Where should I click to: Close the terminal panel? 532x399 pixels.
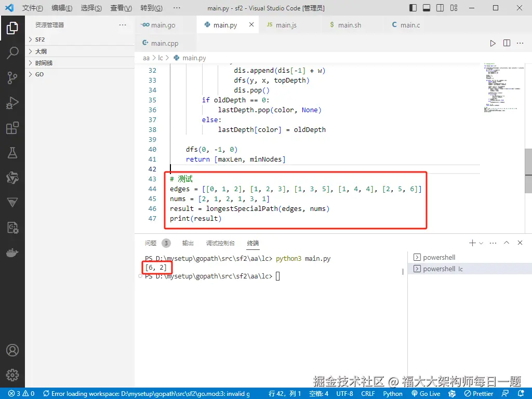[520, 243]
